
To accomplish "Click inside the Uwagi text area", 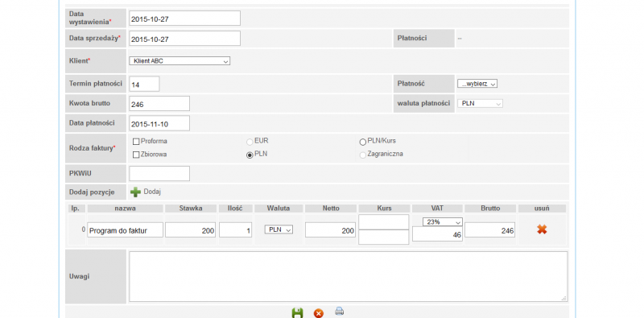I will click(x=349, y=276).
